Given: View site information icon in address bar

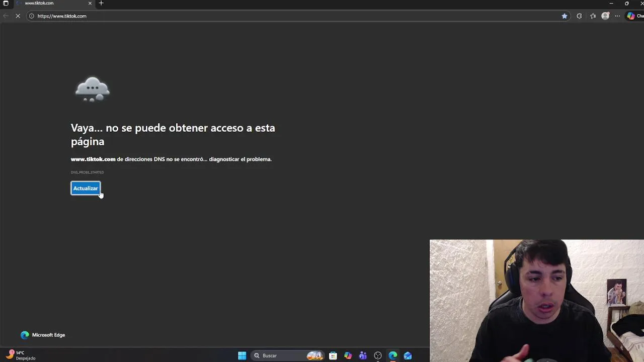Looking at the screenshot, I should tap(31, 16).
